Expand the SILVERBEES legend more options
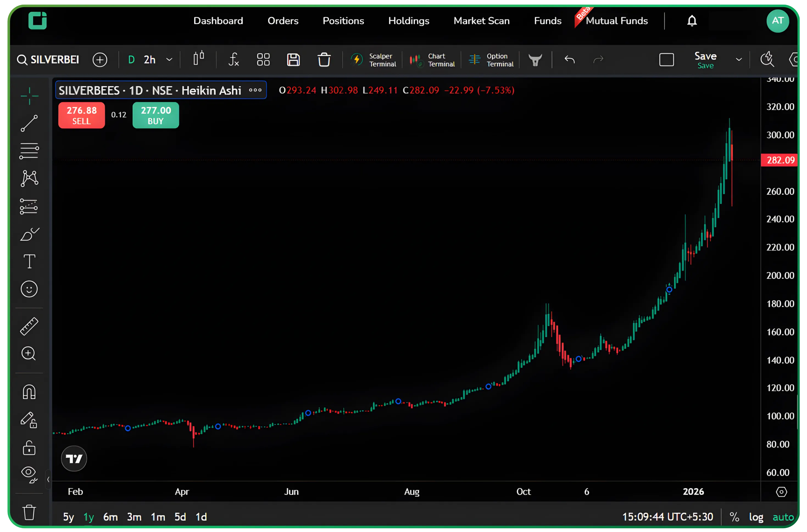This screenshot has width=807, height=532. coord(255,90)
